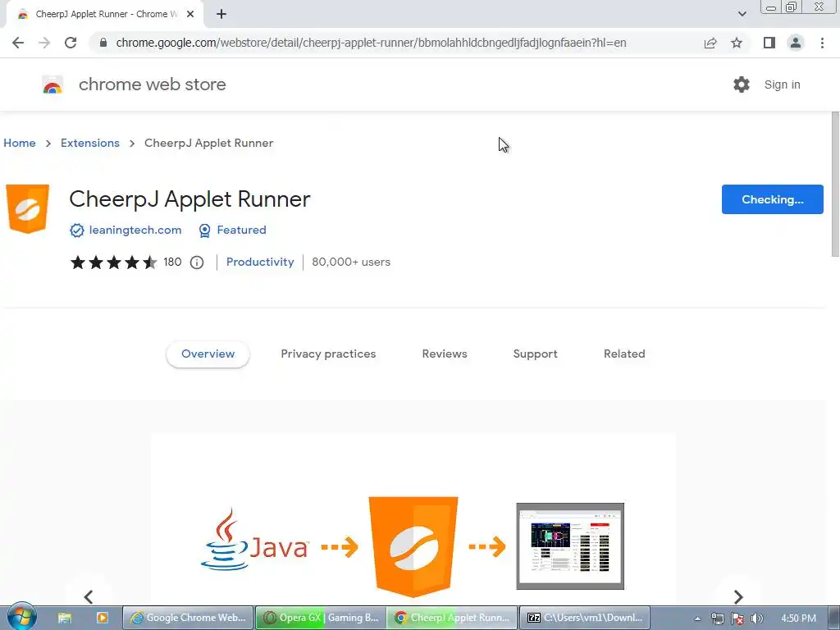This screenshot has width=840, height=630.
Task: Open the Productivity category link
Action: (260, 262)
